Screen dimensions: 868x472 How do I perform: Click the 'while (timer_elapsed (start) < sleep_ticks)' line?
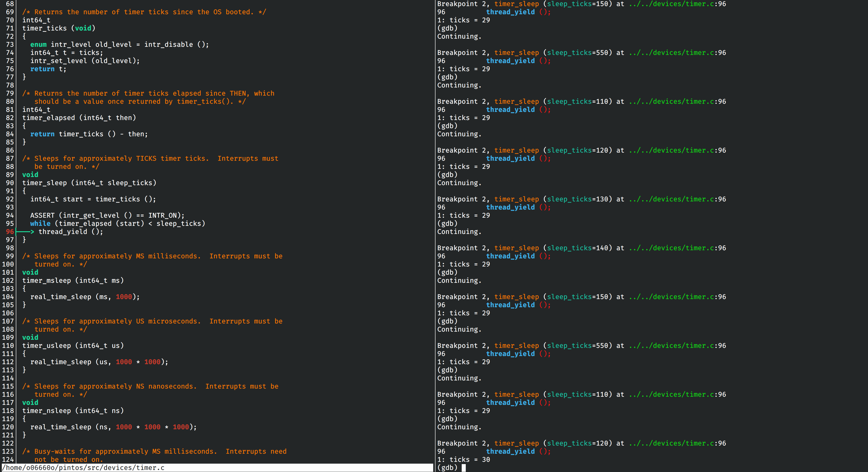tap(118, 224)
